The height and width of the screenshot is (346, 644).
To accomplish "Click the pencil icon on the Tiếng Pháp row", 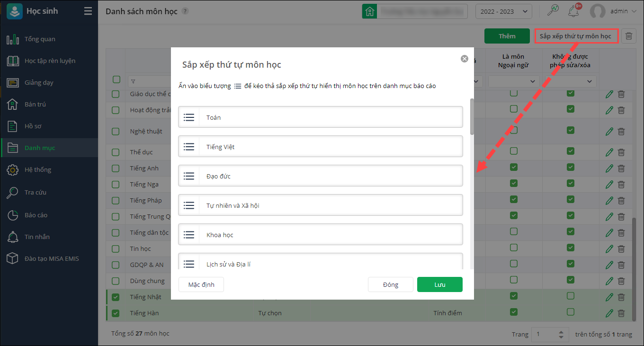I will [609, 200].
